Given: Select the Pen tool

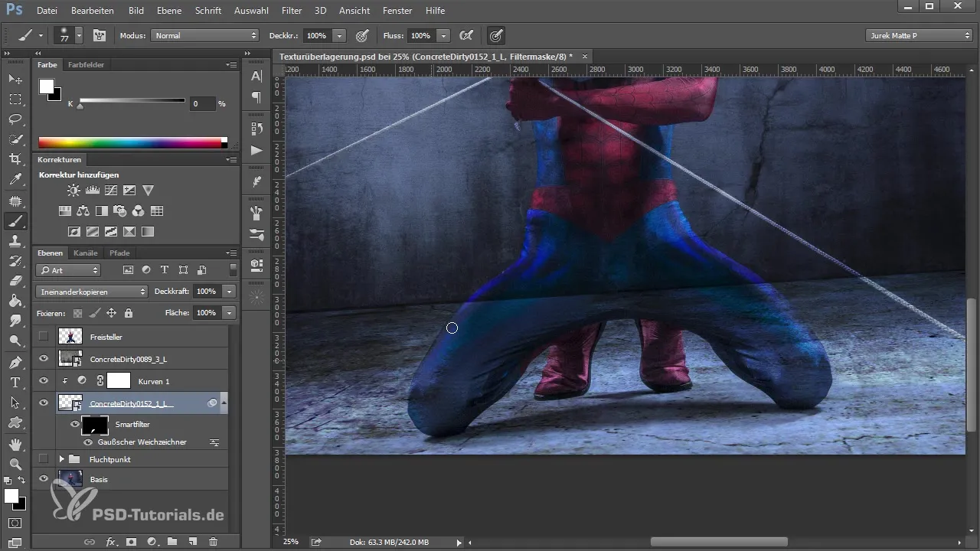Looking at the screenshot, I should (15, 362).
